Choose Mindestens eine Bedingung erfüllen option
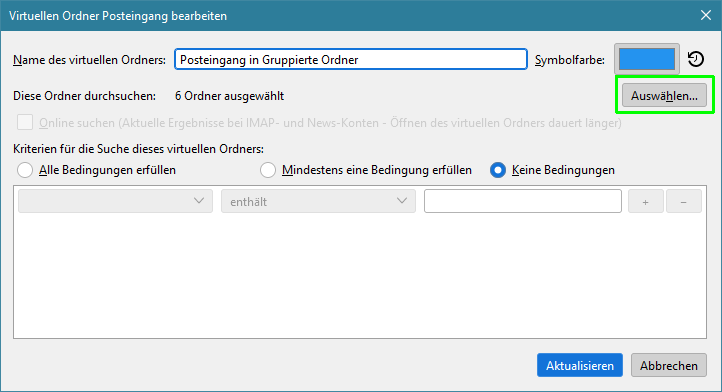The image size is (722, 392). pos(268,170)
